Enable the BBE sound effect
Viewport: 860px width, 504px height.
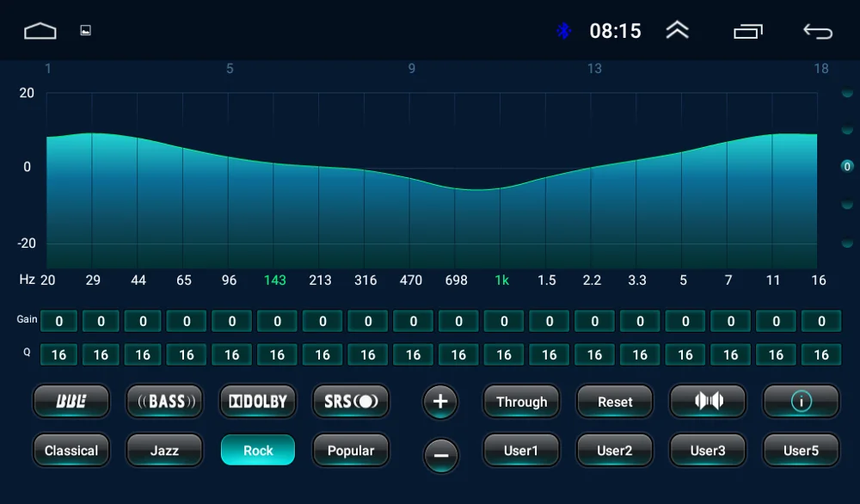point(71,402)
